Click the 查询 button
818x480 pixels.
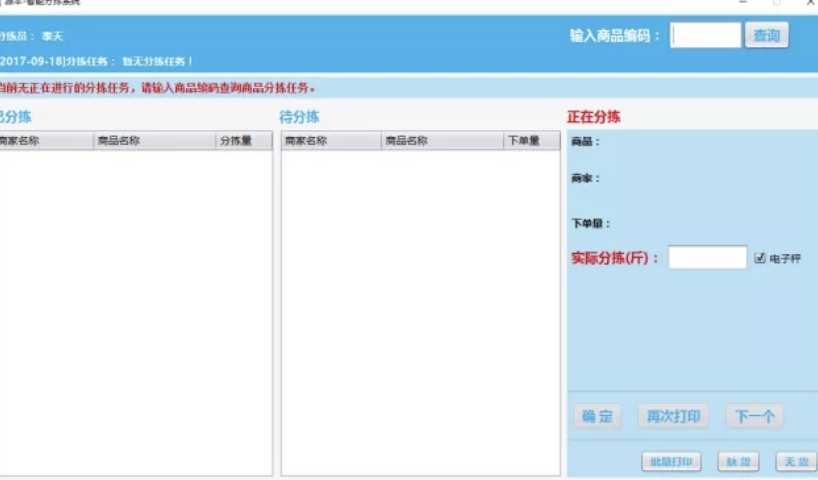pyautogui.click(x=766, y=36)
